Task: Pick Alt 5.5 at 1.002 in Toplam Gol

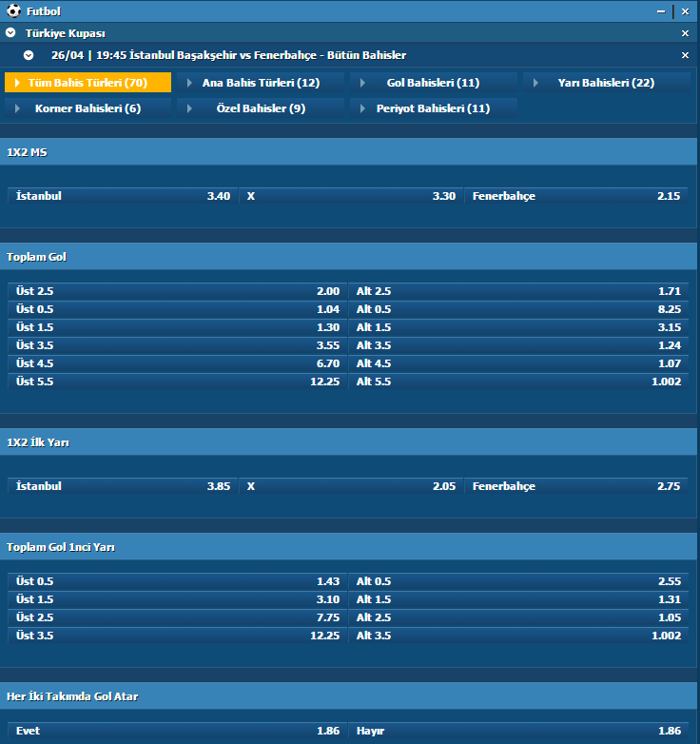Action: click(518, 381)
